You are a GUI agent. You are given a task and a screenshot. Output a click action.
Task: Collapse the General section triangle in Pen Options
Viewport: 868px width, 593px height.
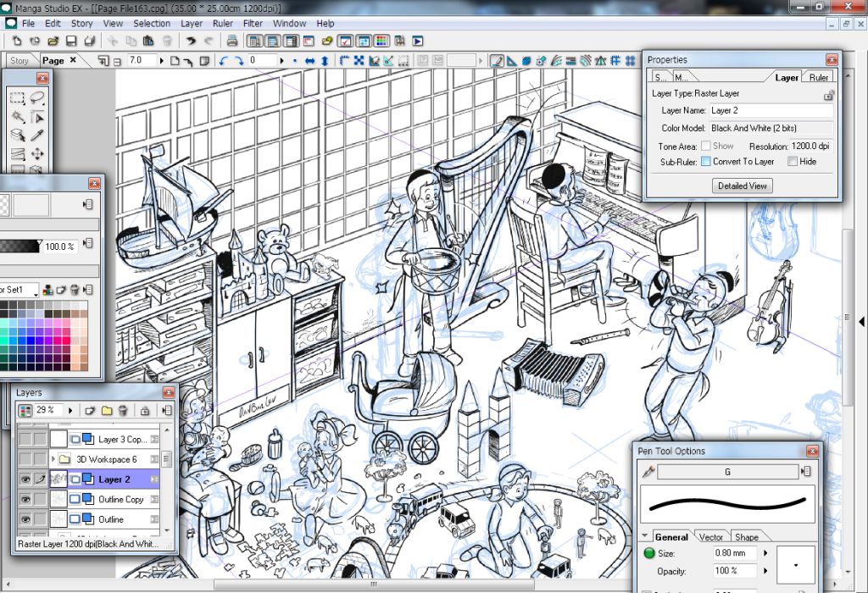coord(645,536)
